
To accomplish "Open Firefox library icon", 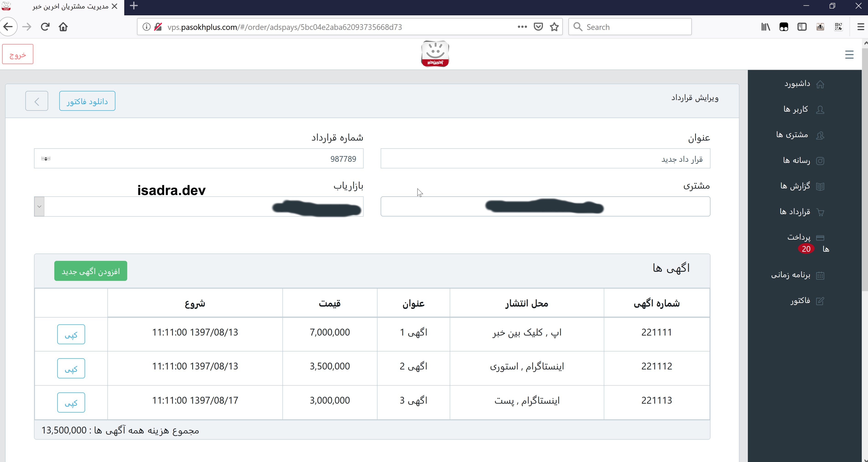I will click(766, 27).
